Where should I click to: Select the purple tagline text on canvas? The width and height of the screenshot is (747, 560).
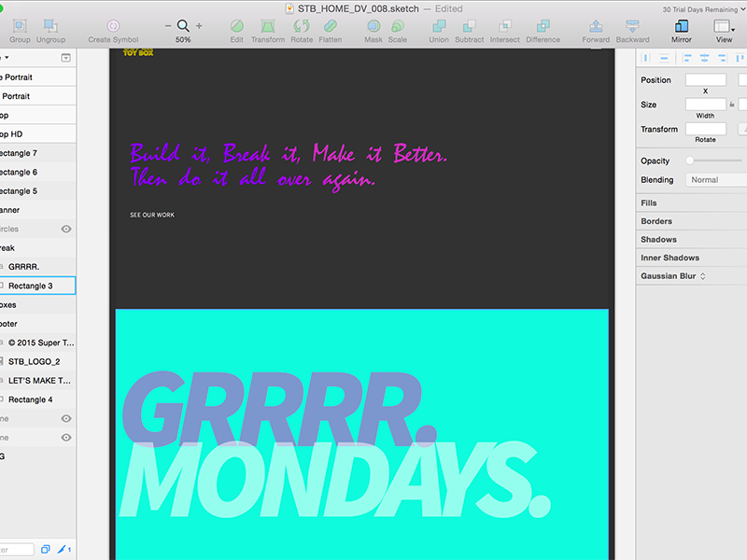pyautogui.click(x=289, y=167)
